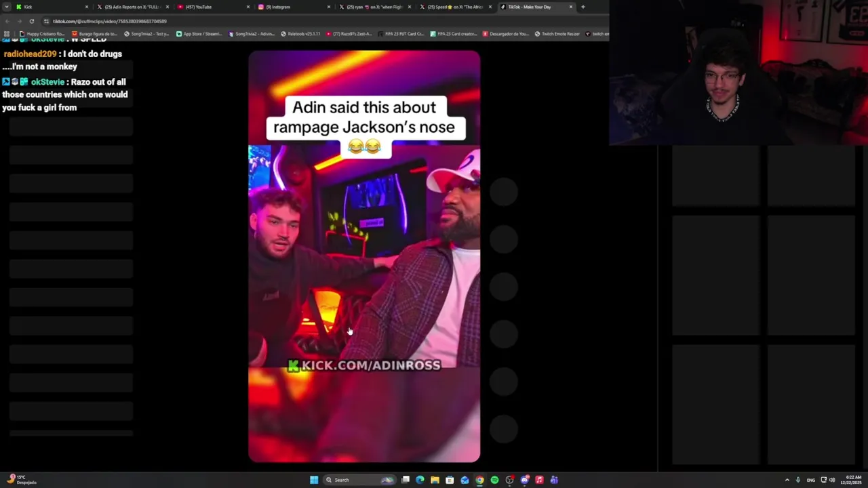This screenshot has height=488, width=868.
Task: Open the Apple Music taskbar icon
Action: coord(539,480)
